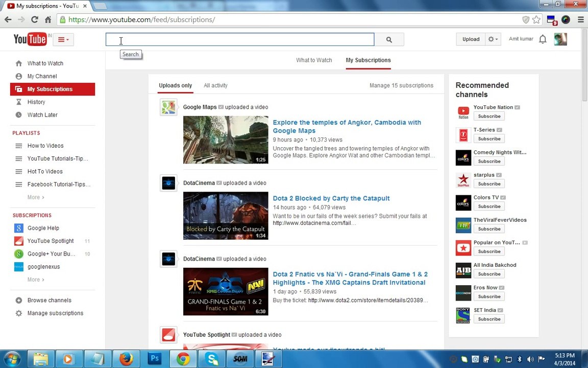Click the YouTube logo
Viewport: 588px width, 368px height.
click(x=30, y=39)
